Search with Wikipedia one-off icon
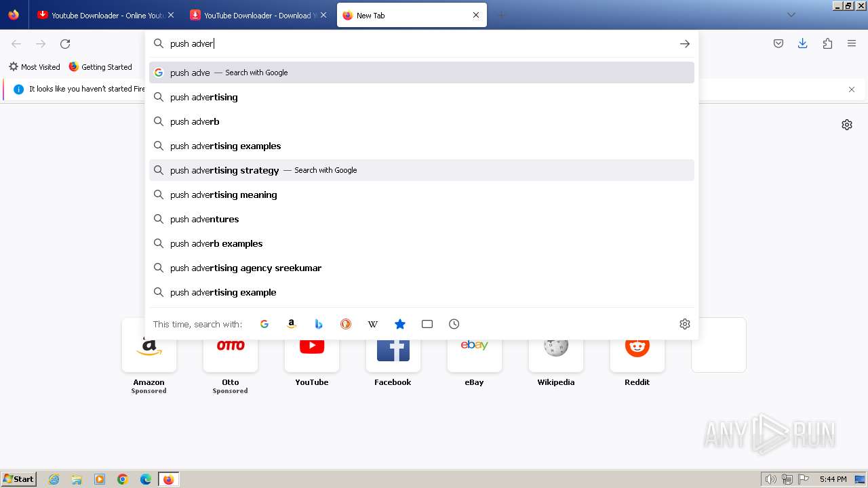Viewport: 868px width, 488px height. [x=373, y=324]
